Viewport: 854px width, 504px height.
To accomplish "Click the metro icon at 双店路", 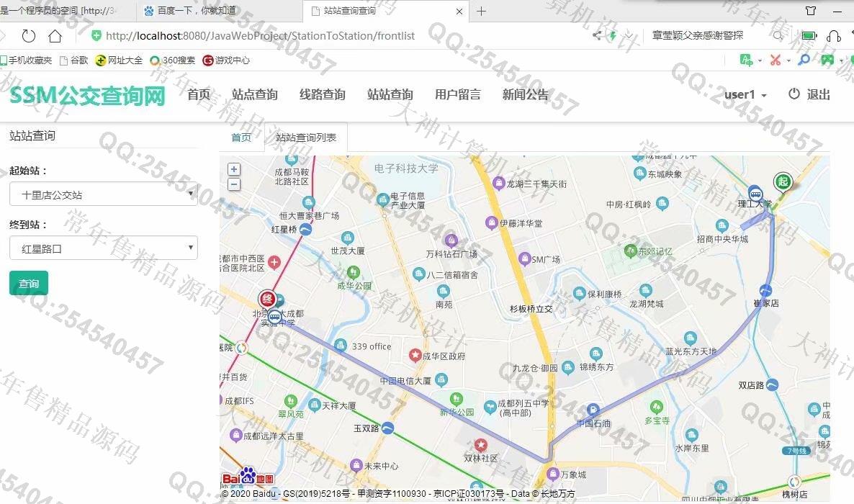I will tap(772, 385).
